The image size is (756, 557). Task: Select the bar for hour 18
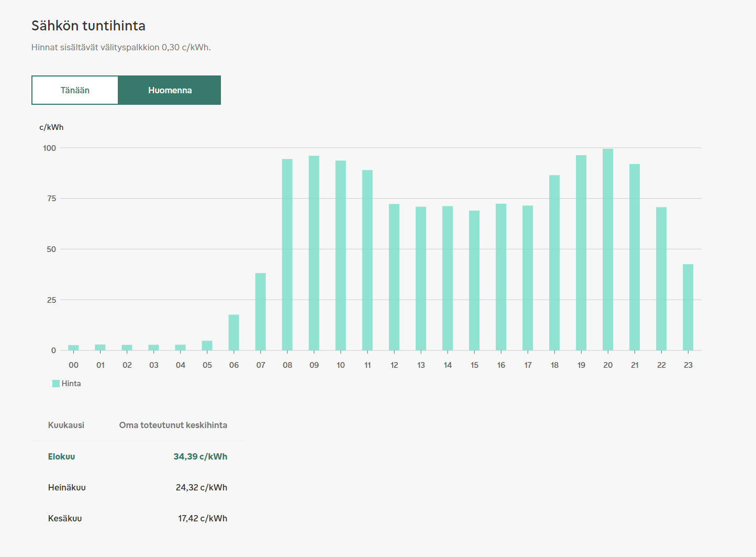554,263
